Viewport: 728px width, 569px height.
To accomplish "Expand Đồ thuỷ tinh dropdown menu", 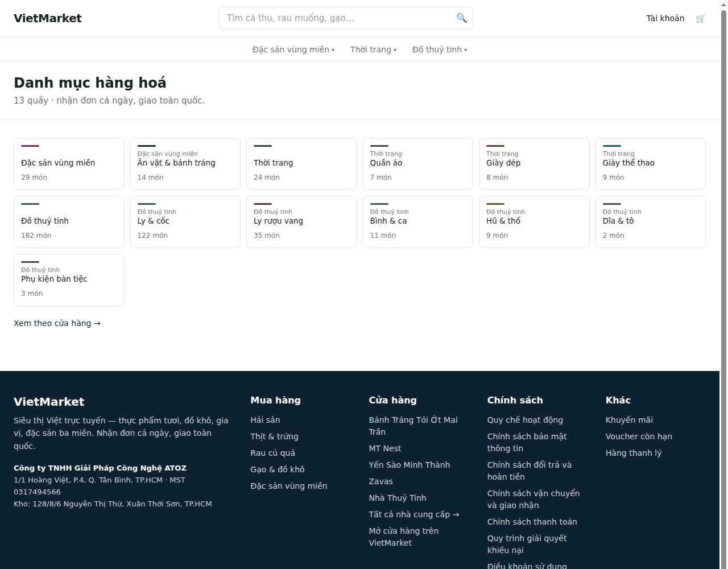I will (440, 50).
